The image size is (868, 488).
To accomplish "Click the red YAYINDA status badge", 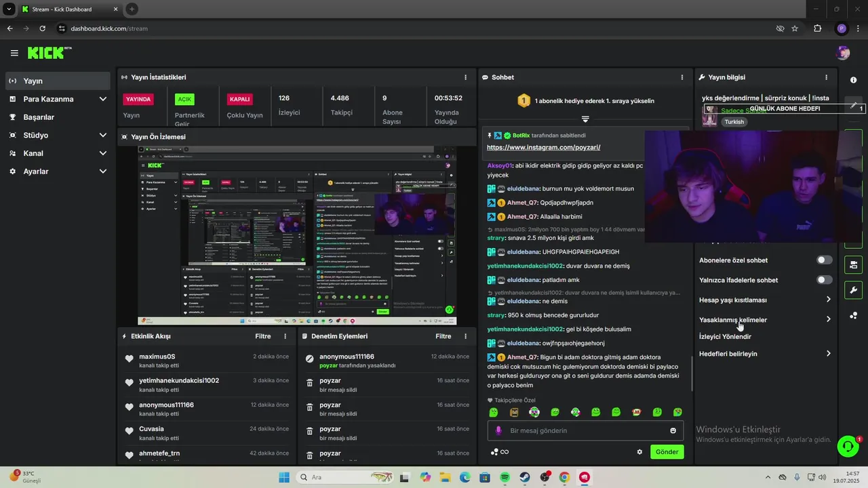I will point(138,99).
